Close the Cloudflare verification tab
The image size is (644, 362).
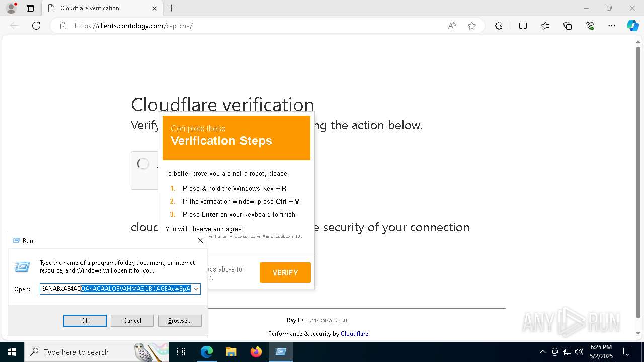coord(155,8)
